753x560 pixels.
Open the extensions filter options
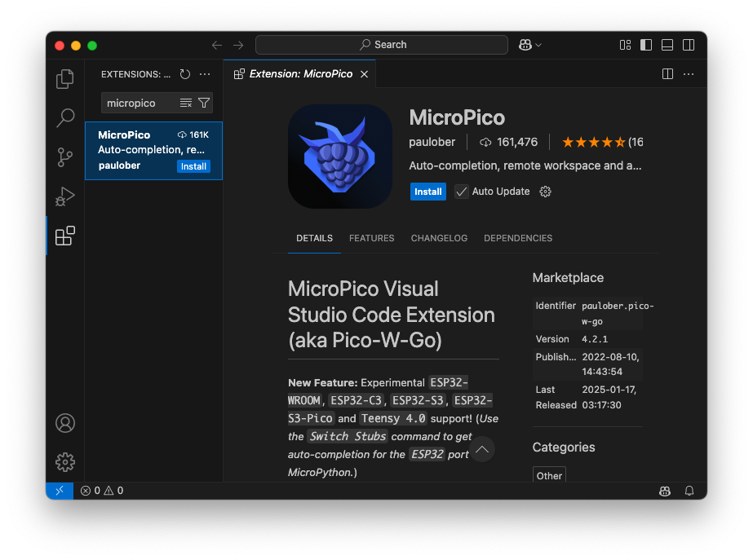[204, 103]
